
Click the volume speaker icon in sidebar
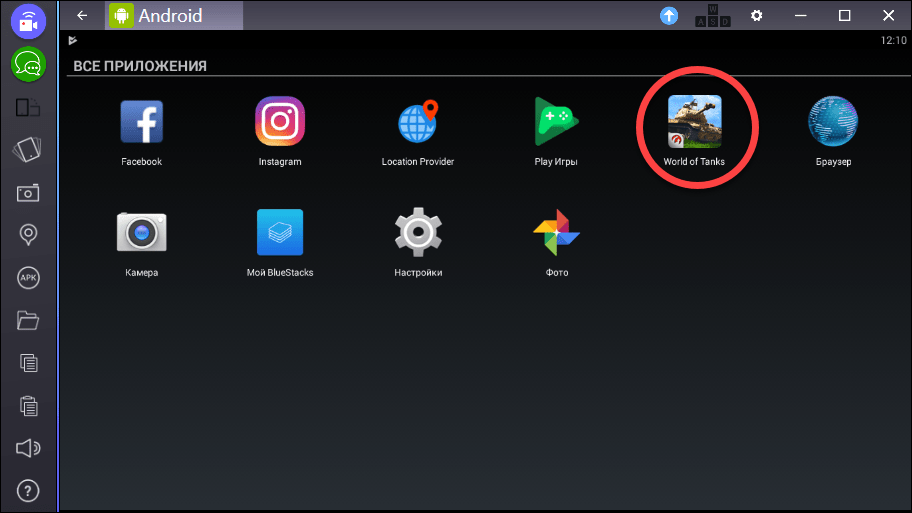point(28,448)
